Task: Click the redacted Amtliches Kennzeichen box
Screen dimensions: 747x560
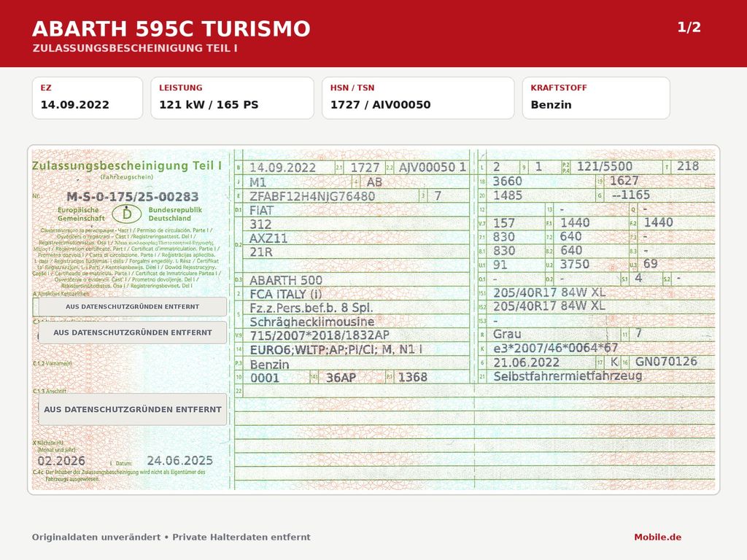Action: click(x=133, y=307)
